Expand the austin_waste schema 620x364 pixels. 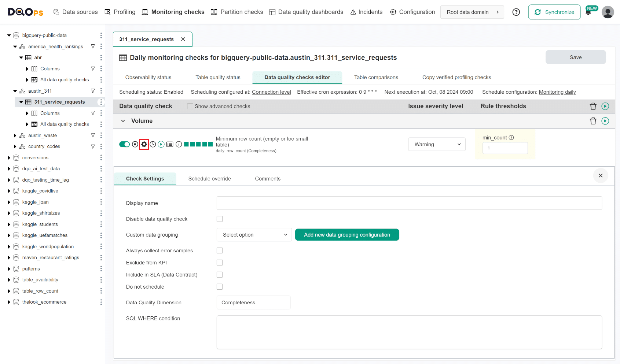[15, 135]
